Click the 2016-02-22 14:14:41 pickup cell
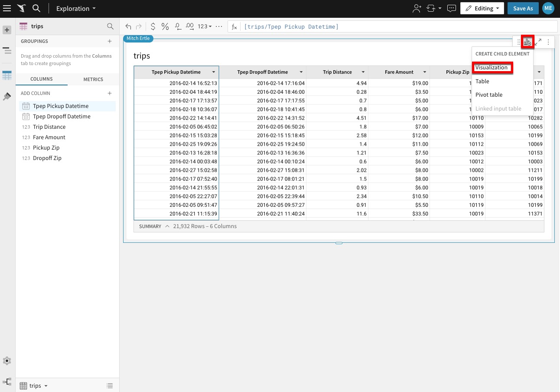Image resolution: width=560 pixels, height=392 pixels. tap(176, 118)
